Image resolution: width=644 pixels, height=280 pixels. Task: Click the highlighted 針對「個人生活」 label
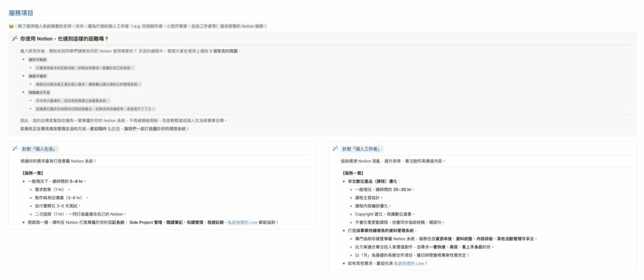[x=40, y=149]
